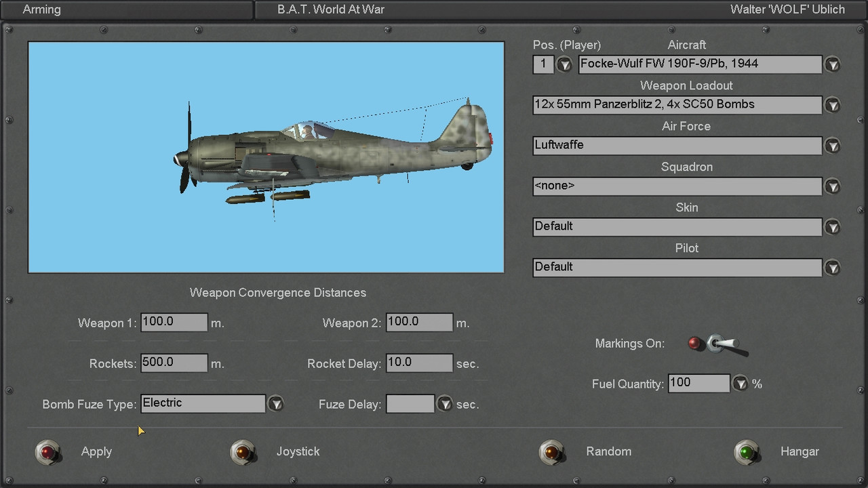
Task: Click the Air Force Luftwaffe field
Action: (x=677, y=146)
